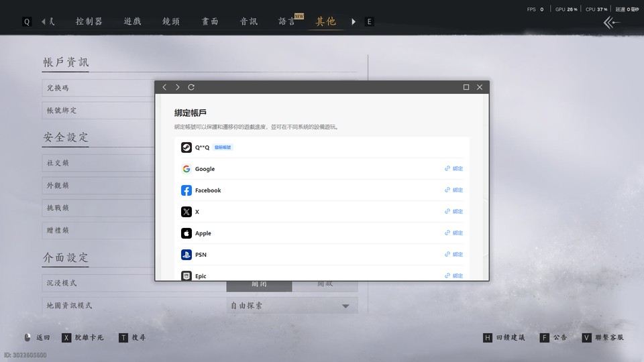The width and height of the screenshot is (644, 362).
Task: Click 綁定 link for X account
Action: click(454, 212)
